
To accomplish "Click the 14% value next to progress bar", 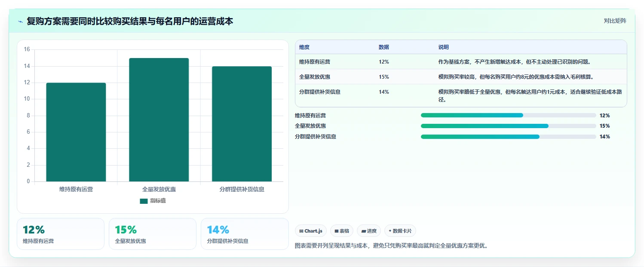I will tap(604, 137).
